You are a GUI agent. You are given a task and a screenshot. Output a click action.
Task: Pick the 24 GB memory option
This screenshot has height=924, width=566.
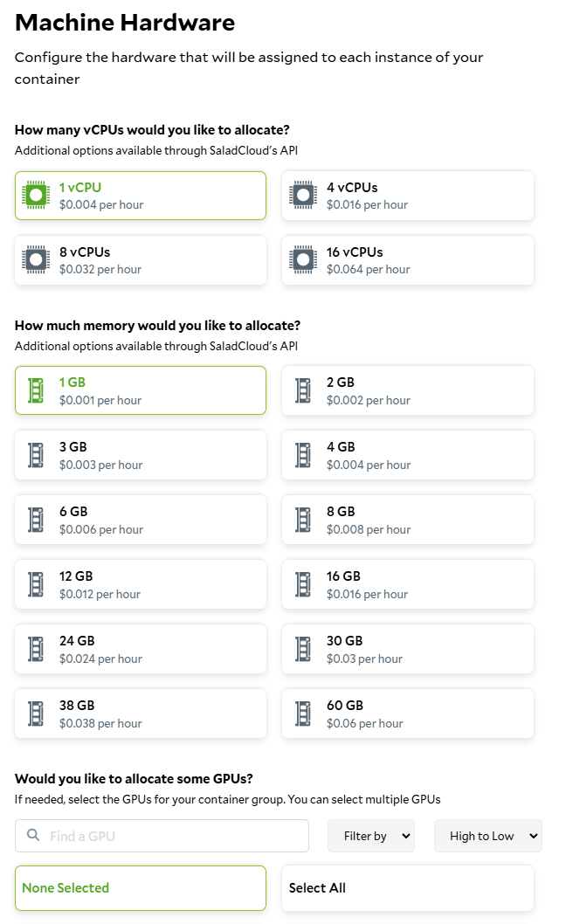[x=141, y=649]
